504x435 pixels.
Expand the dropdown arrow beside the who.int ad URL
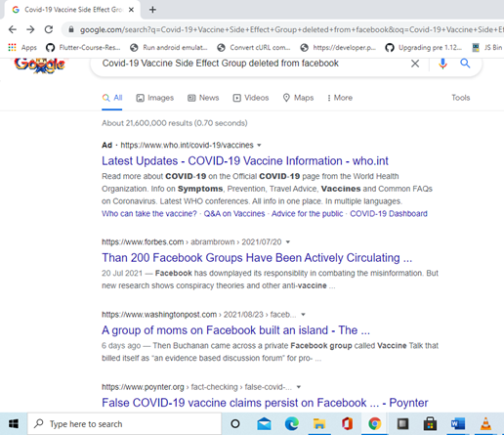tap(259, 146)
